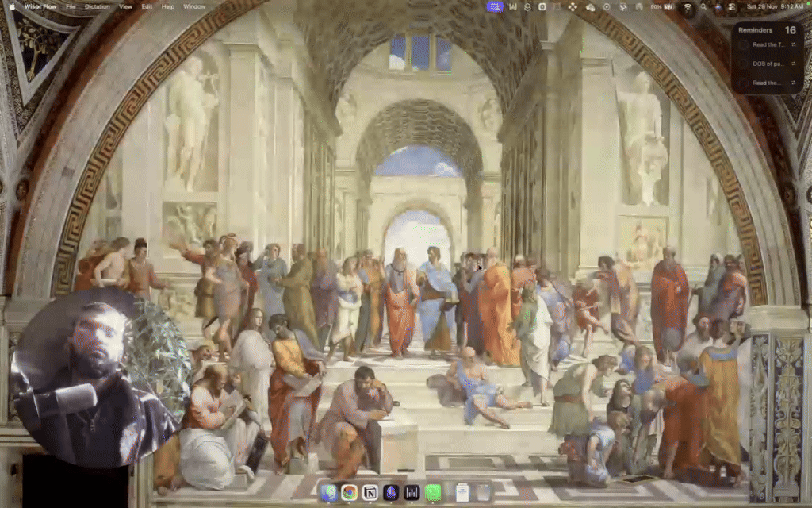Open the Wi-Fi status menu
The image size is (812, 508).
pyautogui.click(x=688, y=6)
